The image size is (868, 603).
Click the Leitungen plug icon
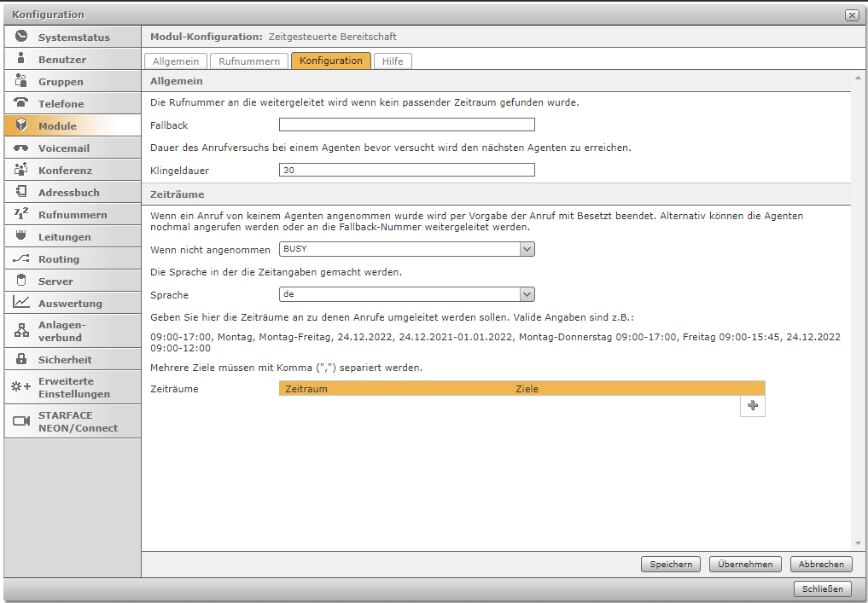(21, 236)
